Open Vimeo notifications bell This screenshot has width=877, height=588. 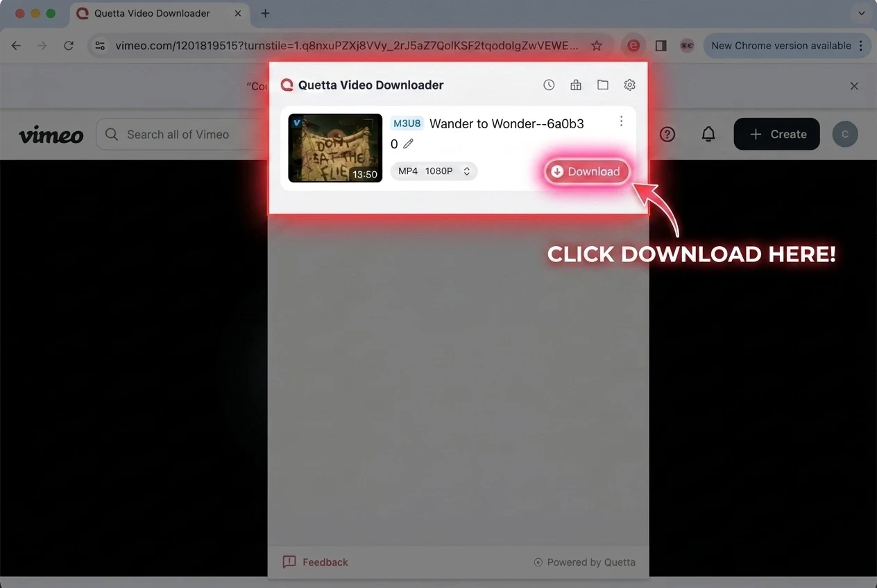[x=708, y=135]
